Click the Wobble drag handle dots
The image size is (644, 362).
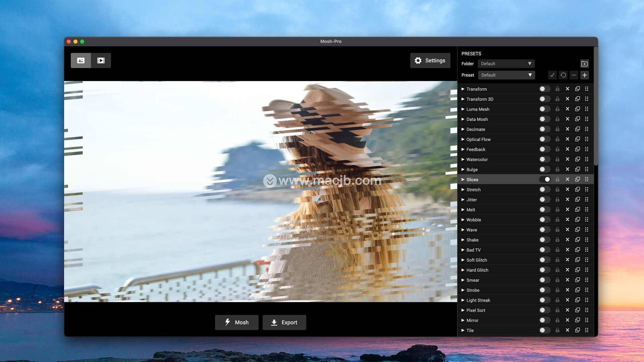click(587, 220)
